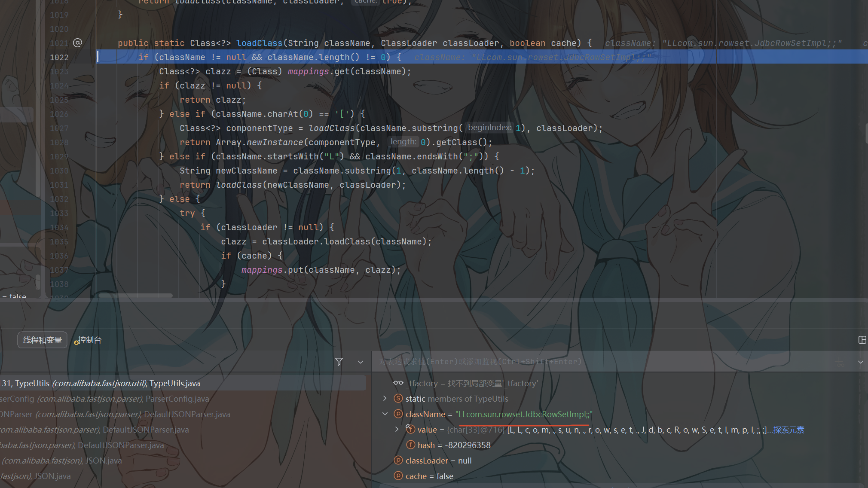Toggle breakpoint at line 1035
The height and width of the screenshot is (488, 868).
click(x=59, y=241)
